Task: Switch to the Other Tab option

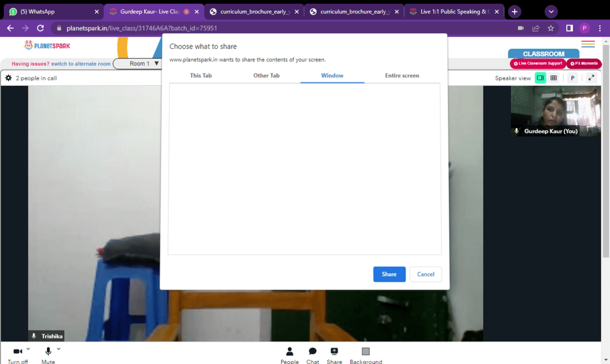Action: [x=267, y=76]
